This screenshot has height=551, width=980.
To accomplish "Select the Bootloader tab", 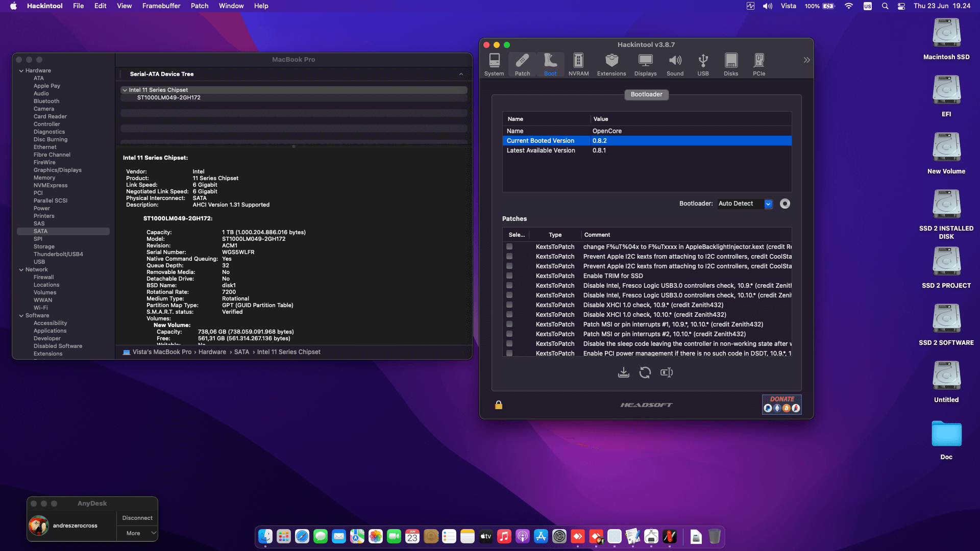I will click(646, 94).
